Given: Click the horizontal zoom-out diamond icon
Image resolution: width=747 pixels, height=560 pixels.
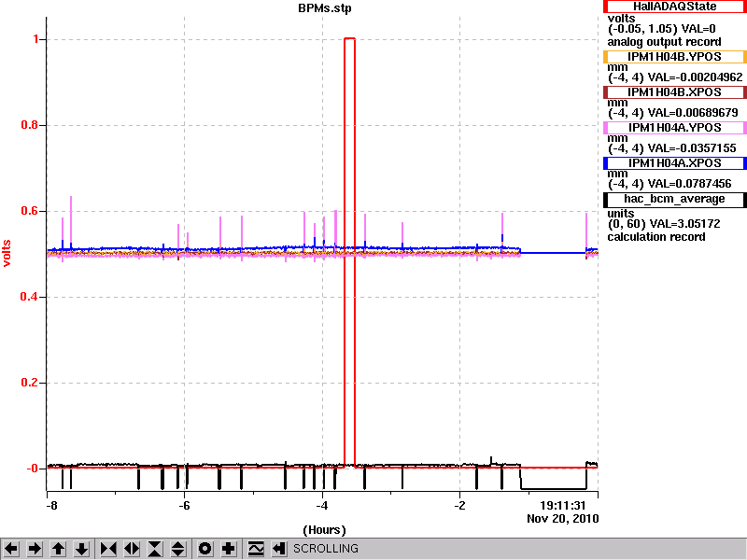Looking at the screenshot, I should (132, 549).
